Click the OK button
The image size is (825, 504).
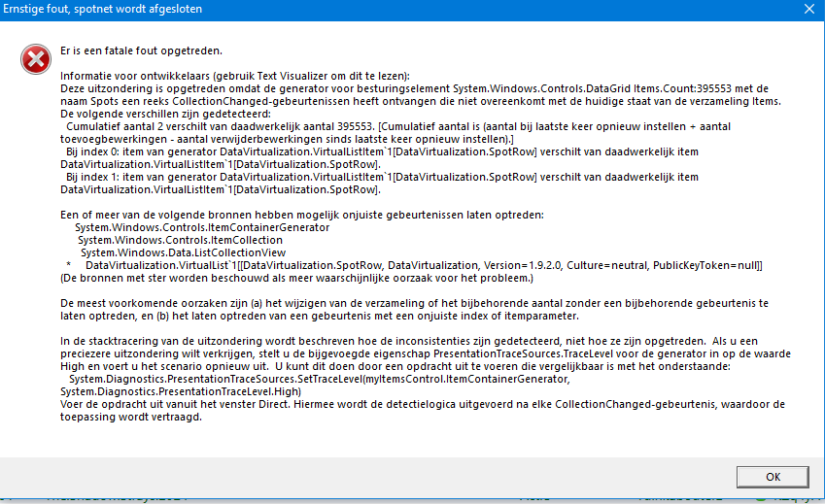(x=773, y=477)
